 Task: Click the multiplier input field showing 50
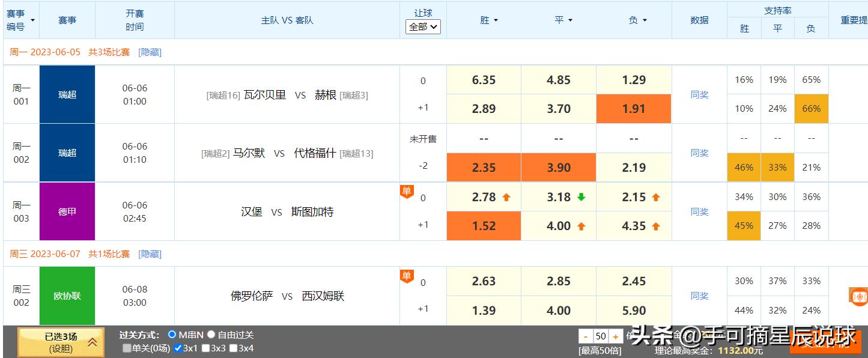pyautogui.click(x=600, y=336)
